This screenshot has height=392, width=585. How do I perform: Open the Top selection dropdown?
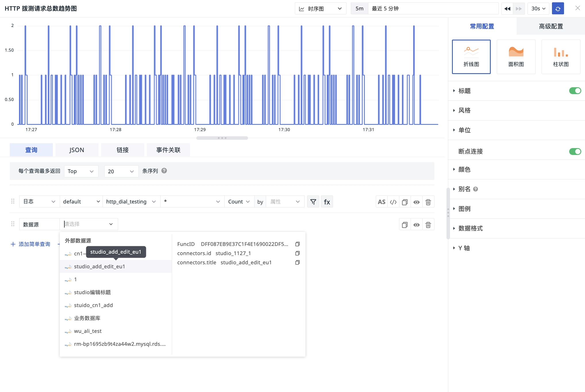[x=81, y=171]
